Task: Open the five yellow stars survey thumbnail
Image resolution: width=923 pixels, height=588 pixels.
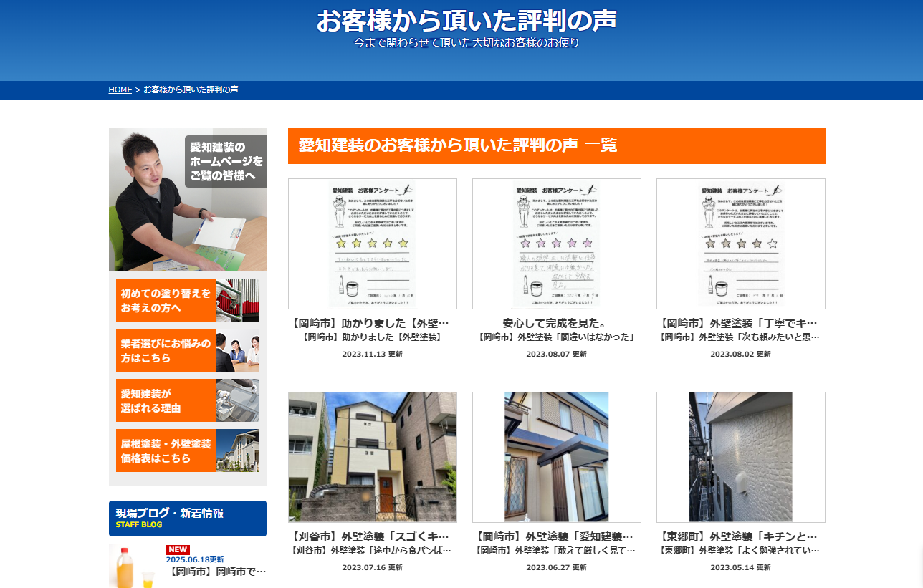Action: tap(373, 244)
